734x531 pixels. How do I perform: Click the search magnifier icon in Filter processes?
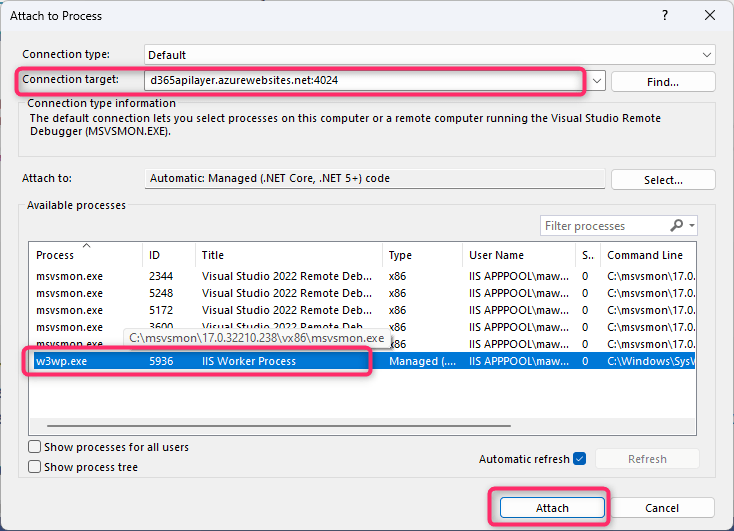tap(678, 226)
